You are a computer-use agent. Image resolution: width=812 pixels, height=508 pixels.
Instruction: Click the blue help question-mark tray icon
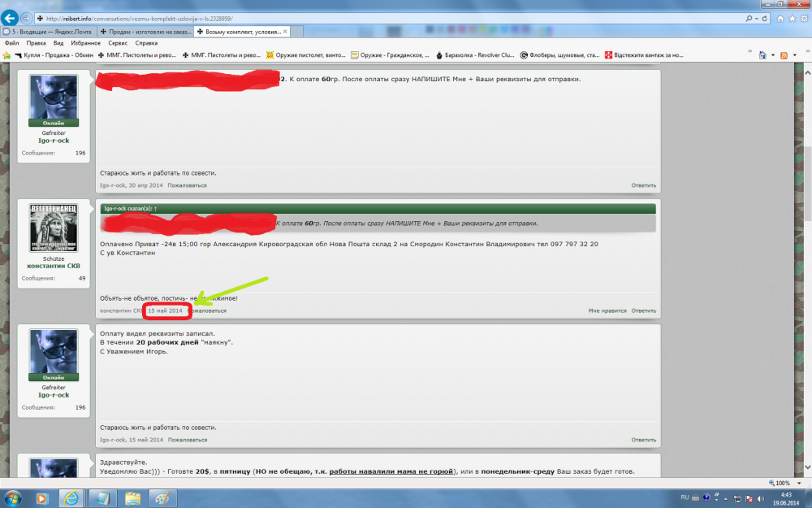coord(706,497)
